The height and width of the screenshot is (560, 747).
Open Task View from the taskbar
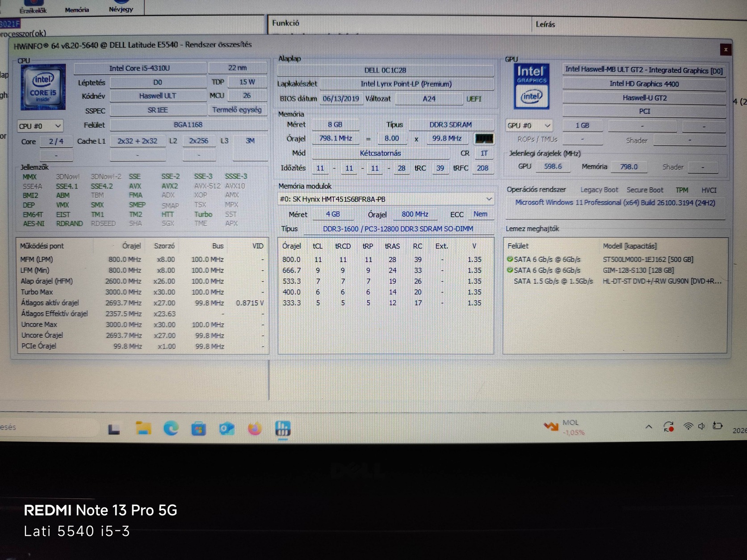point(114,429)
